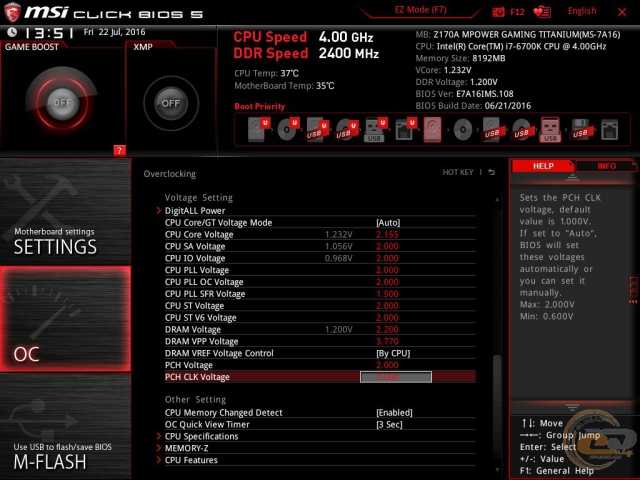Open DRAM VREF Voltage Control [By CPU] option
This screenshot has height=480, width=640.
[x=393, y=353]
